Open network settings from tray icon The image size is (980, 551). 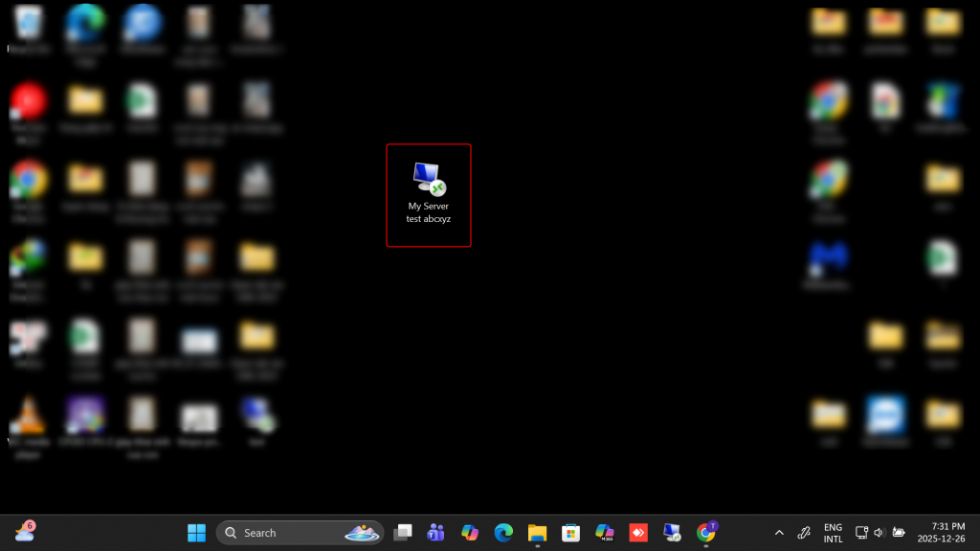(861, 533)
